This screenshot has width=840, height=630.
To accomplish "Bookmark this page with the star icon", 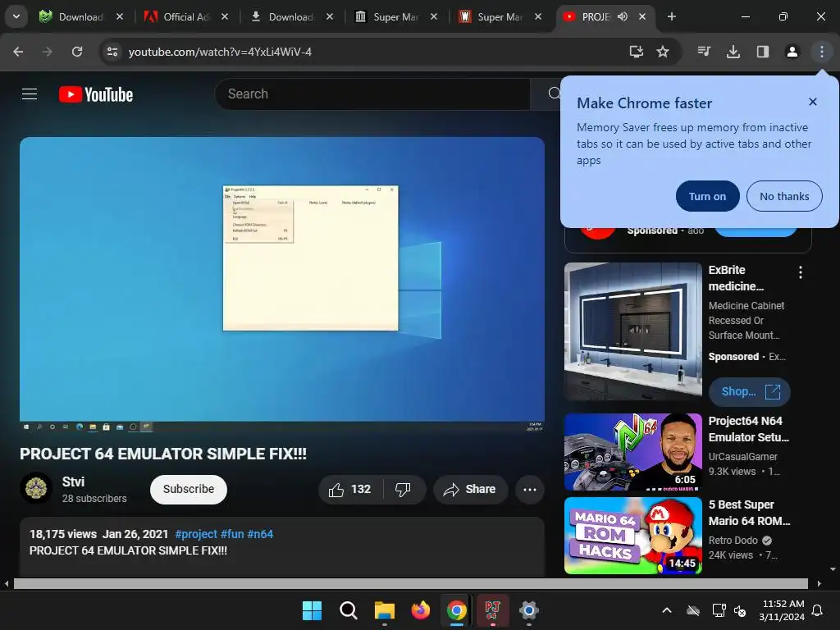I will click(x=663, y=52).
